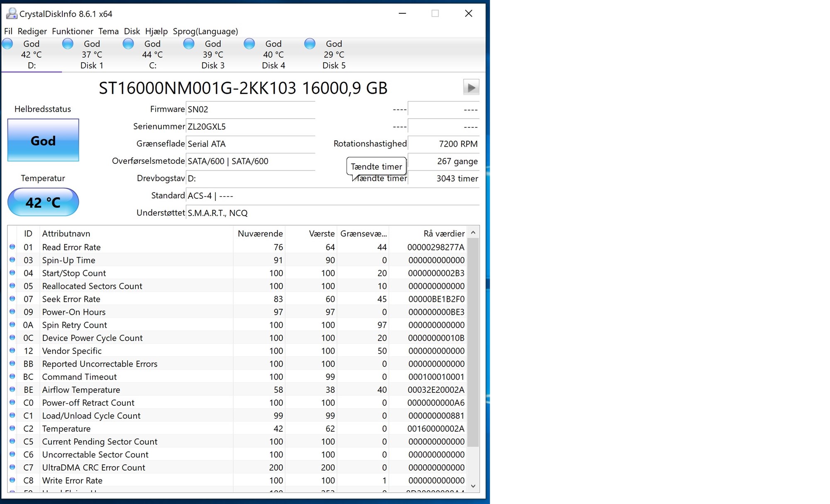Click the 42 °C temperature button
830x504 pixels.
click(x=43, y=202)
